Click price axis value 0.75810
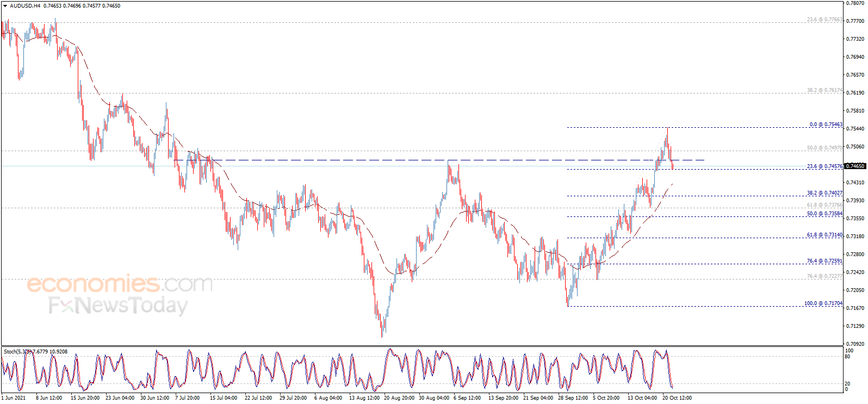 [856, 111]
